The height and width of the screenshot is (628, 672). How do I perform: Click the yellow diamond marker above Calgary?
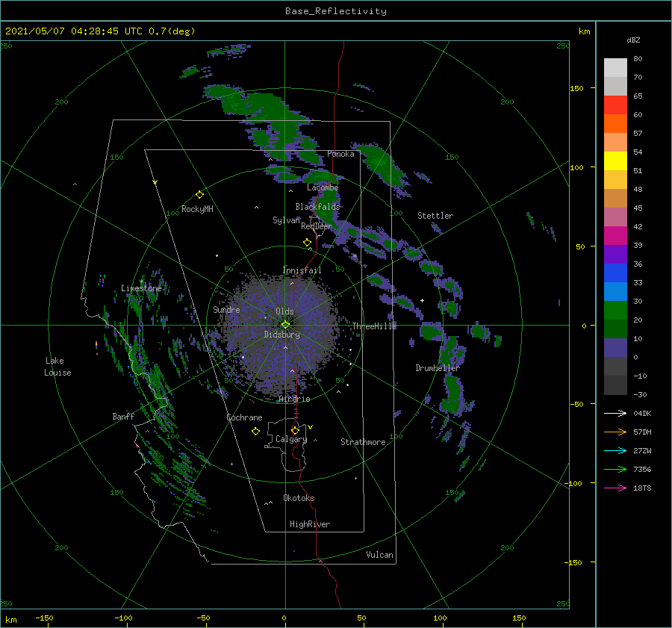pos(295,430)
